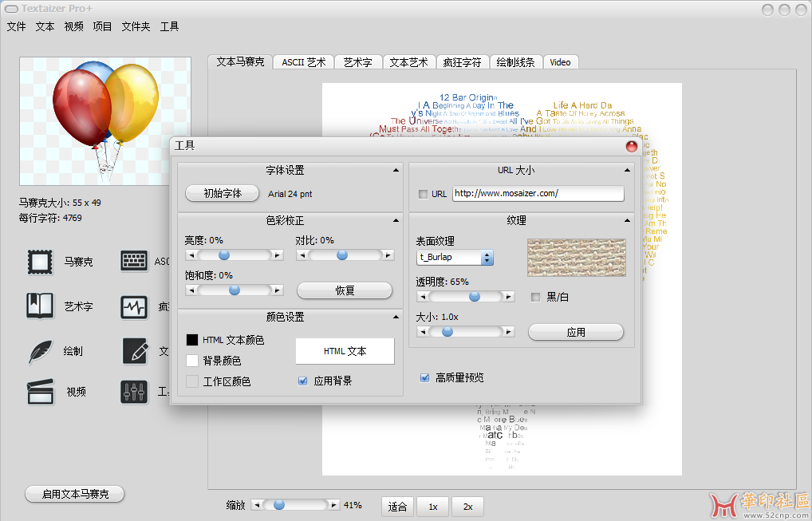Click the pencil edit icon in sidebar
Image resolution: width=812 pixels, height=521 pixels.
coord(134,351)
